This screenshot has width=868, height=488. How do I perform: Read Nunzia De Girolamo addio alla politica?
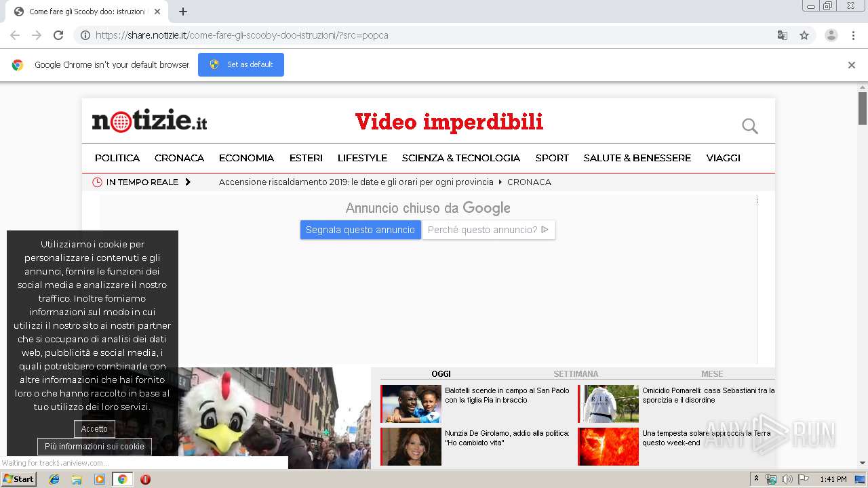point(507,438)
